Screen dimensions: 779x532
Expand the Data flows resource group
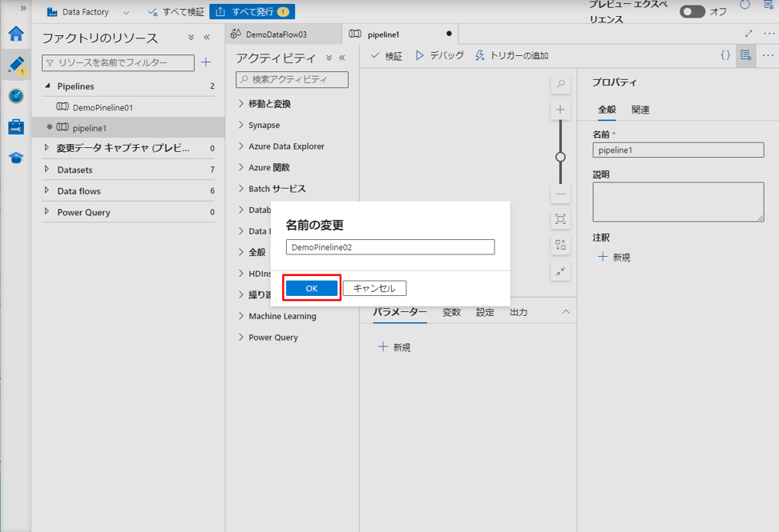tap(47, 191)
